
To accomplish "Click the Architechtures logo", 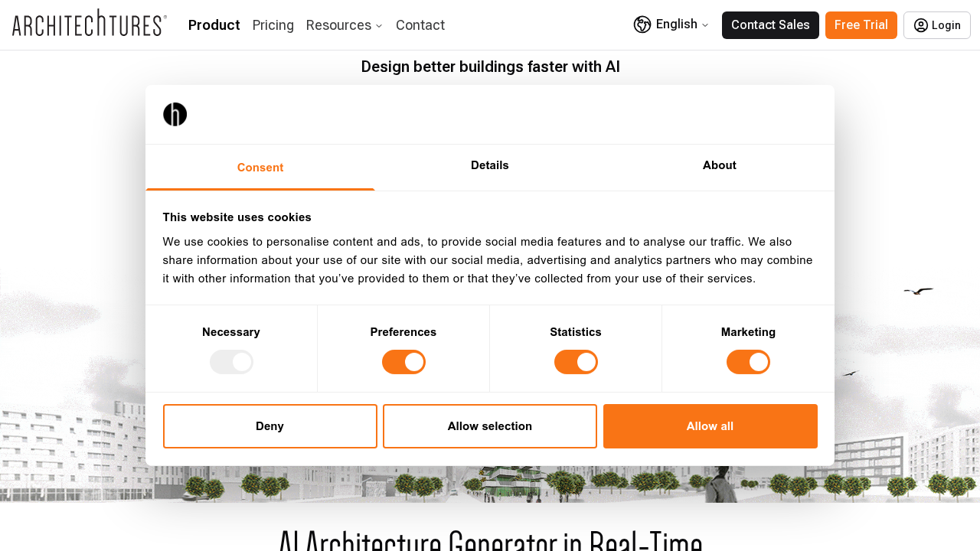I will [89, 23].
